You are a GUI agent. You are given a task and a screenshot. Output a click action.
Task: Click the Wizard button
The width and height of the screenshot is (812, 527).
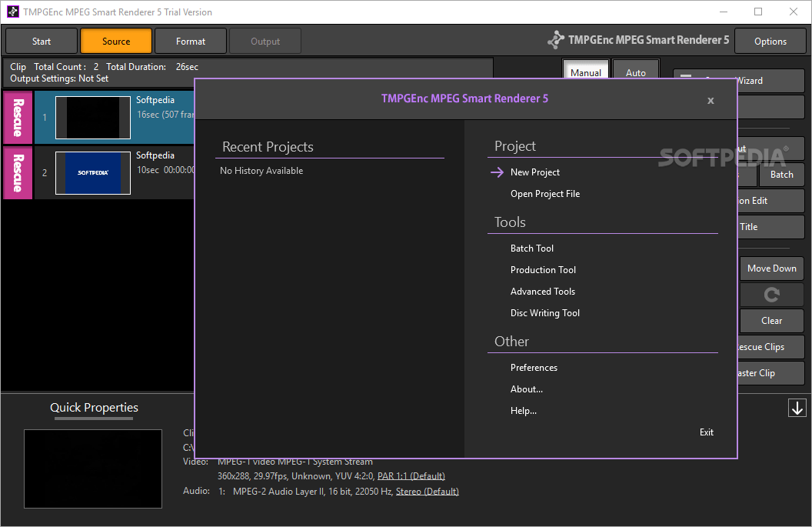tap(770, 81)
